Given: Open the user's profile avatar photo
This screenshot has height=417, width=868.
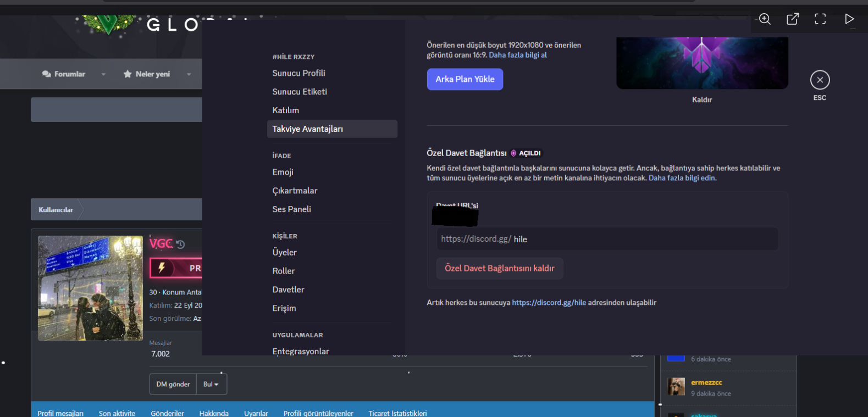Looking at the screenshot, I should point(90,288).
